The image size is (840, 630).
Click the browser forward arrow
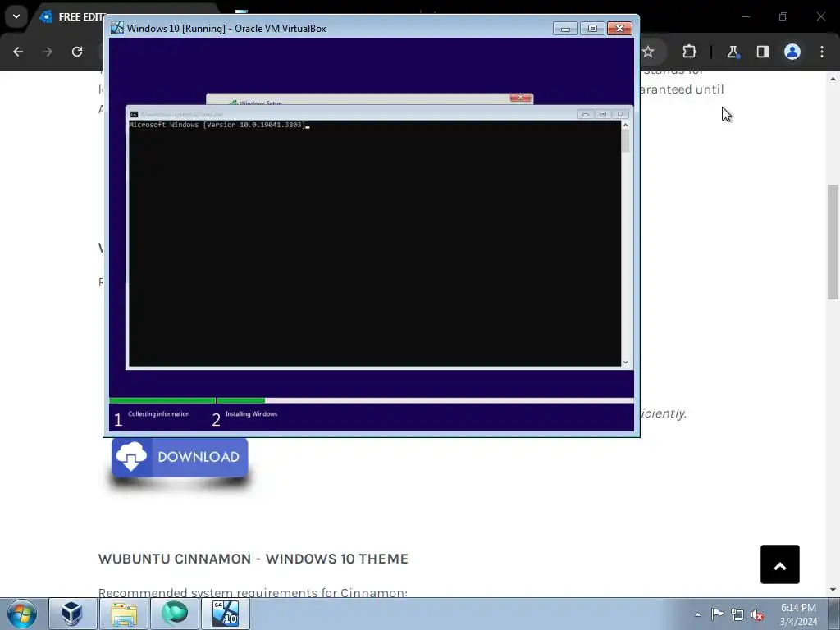point(48,52)
